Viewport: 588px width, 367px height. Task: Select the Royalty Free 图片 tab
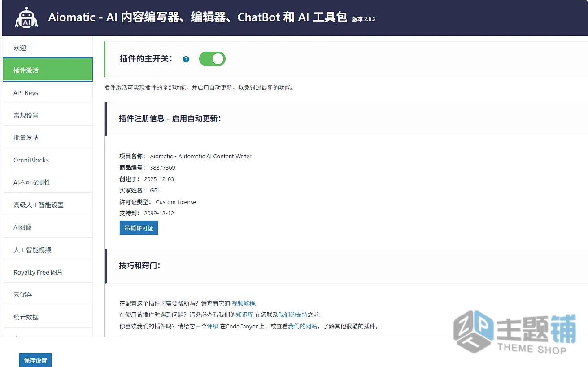point(48,272)
